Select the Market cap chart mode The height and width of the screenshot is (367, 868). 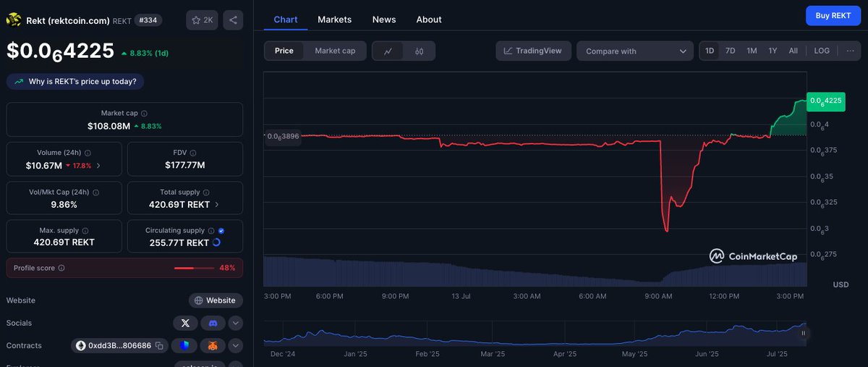(x=335, y=51)
